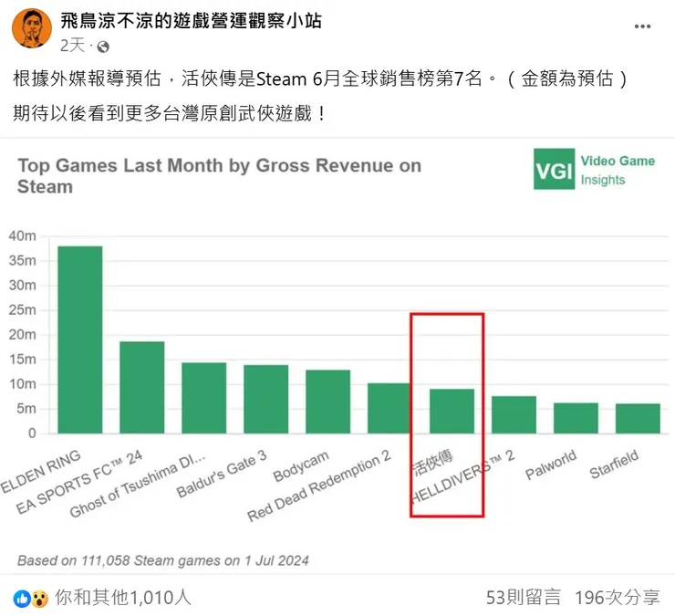675x616 pixels.
Task: Click the Baldur's Gate 3 axis label
Action: tap(222, 474)
